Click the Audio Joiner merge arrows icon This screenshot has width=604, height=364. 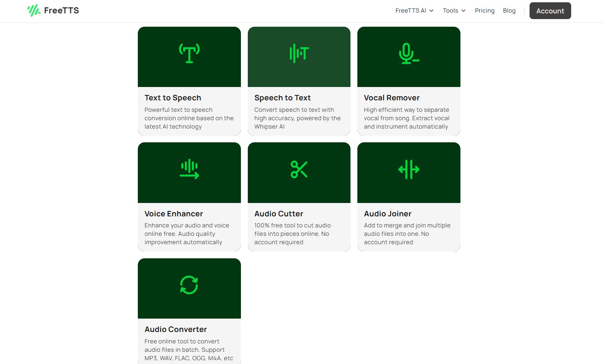pos(409,169)
